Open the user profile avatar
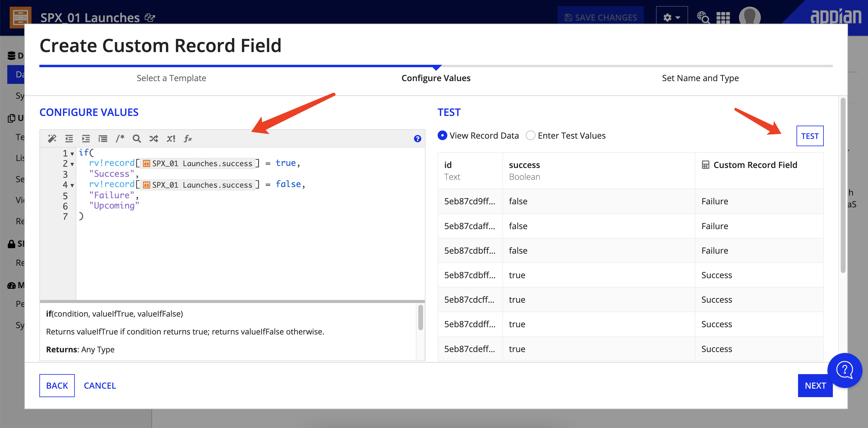Screen dimensions: 868x428 tap(750, 16)
